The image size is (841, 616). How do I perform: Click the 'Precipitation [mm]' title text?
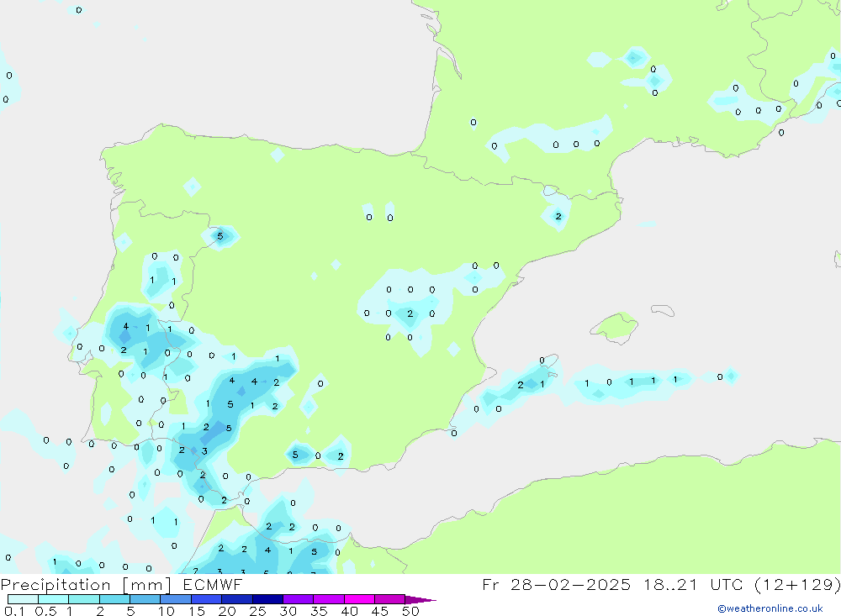click(x=86, y=585)
